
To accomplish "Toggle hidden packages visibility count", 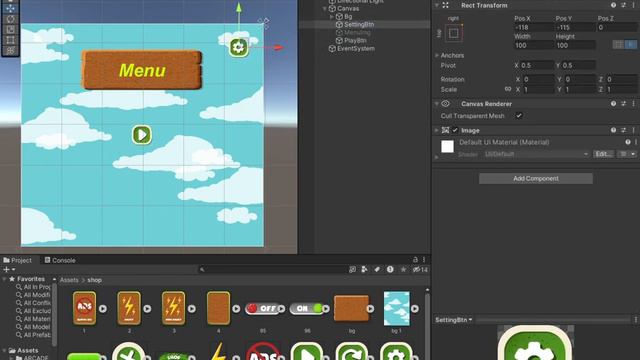I will click(420, 269).
